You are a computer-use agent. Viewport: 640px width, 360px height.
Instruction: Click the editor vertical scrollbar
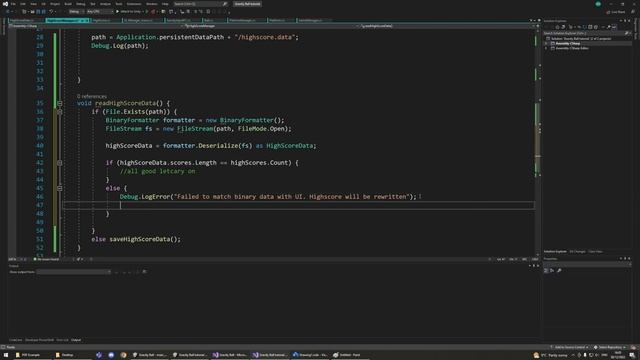(538, 143)
